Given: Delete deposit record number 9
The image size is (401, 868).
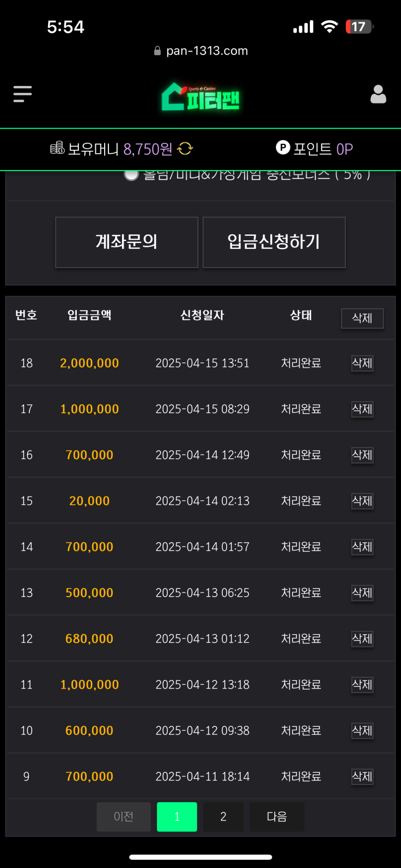Looking at the screenshot, I should pyautogui.click(x=362, y=777).
